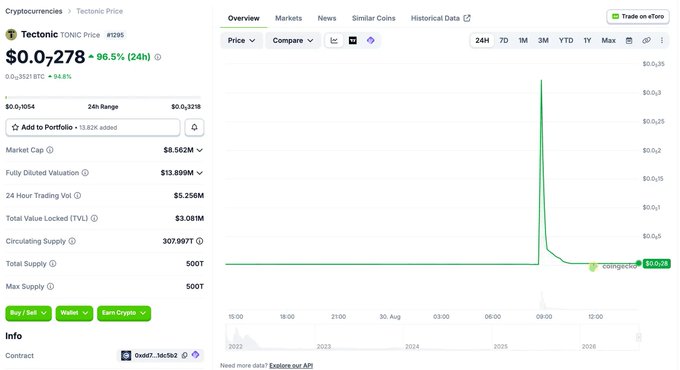This screenshot has width=680, height=370.
Task: Switch to the Markets tab
Action: [x=288, y=18]
